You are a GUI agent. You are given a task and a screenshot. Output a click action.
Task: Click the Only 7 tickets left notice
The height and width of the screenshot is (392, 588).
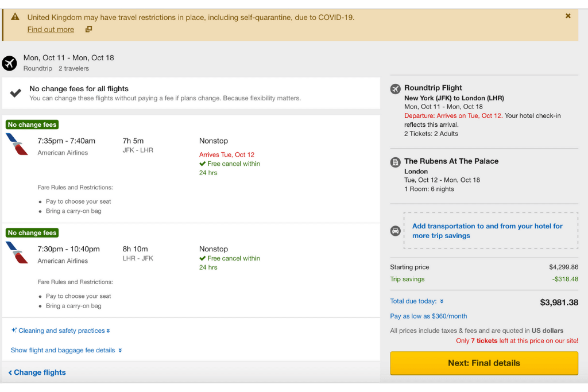pyautogui.click(x=517, y=341)
